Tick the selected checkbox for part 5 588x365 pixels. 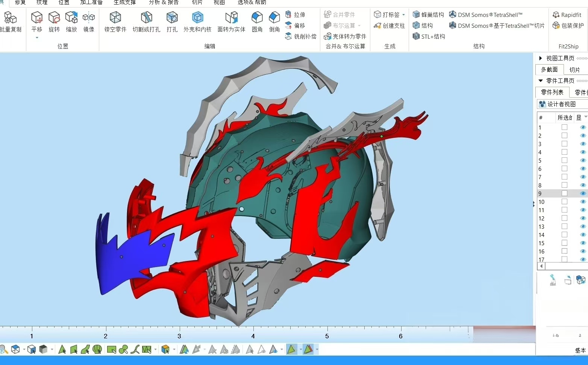(x=564, y=160)
